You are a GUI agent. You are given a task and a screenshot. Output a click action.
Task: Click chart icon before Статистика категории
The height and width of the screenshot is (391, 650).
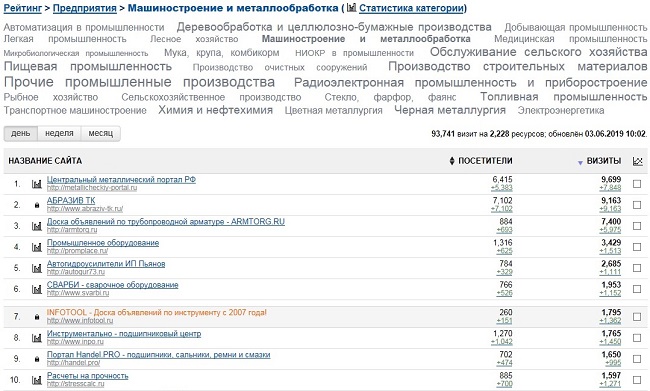[352, 7]
